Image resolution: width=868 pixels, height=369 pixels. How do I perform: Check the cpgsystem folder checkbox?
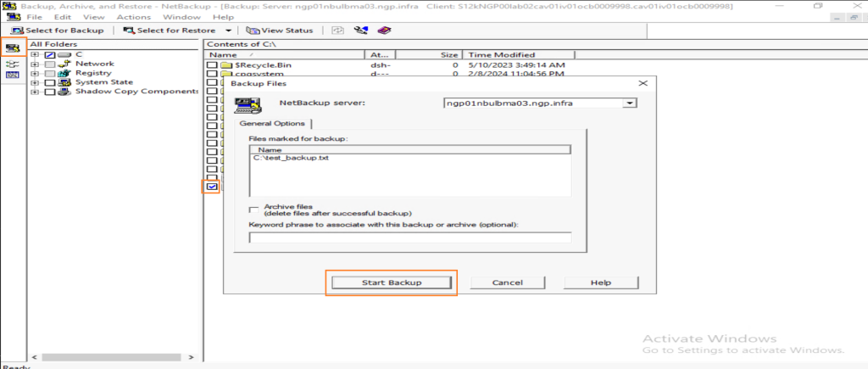[212, 75]
